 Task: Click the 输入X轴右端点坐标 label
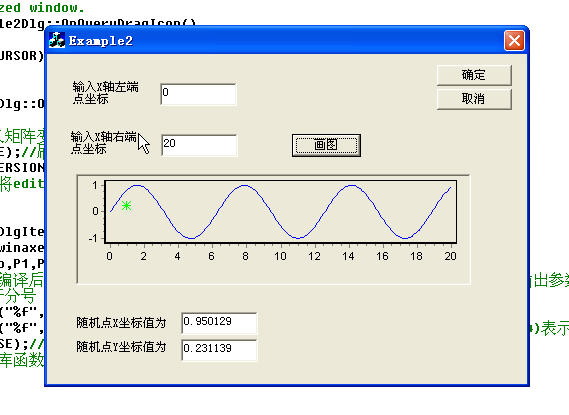103,143
